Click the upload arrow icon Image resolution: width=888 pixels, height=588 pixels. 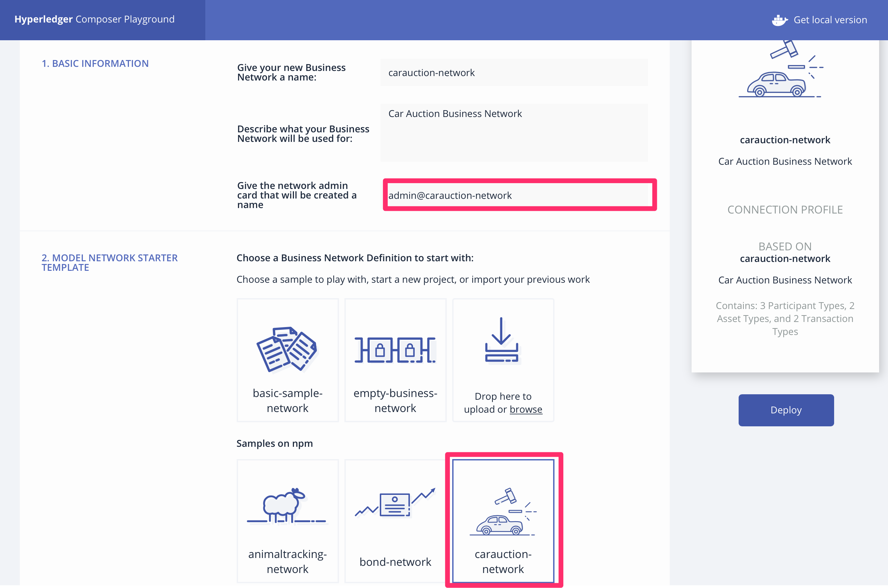(x=502, y=340)
